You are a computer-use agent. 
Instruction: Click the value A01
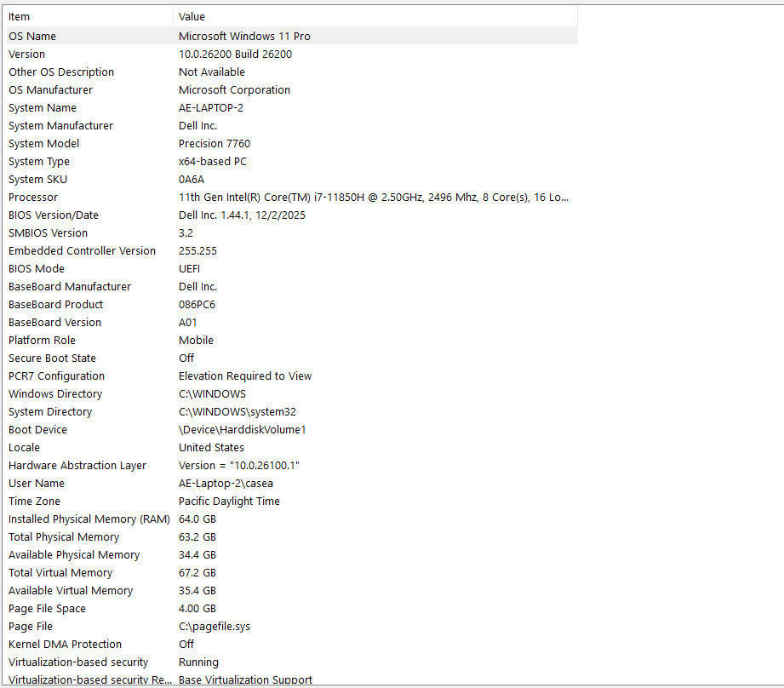[188, 323]
